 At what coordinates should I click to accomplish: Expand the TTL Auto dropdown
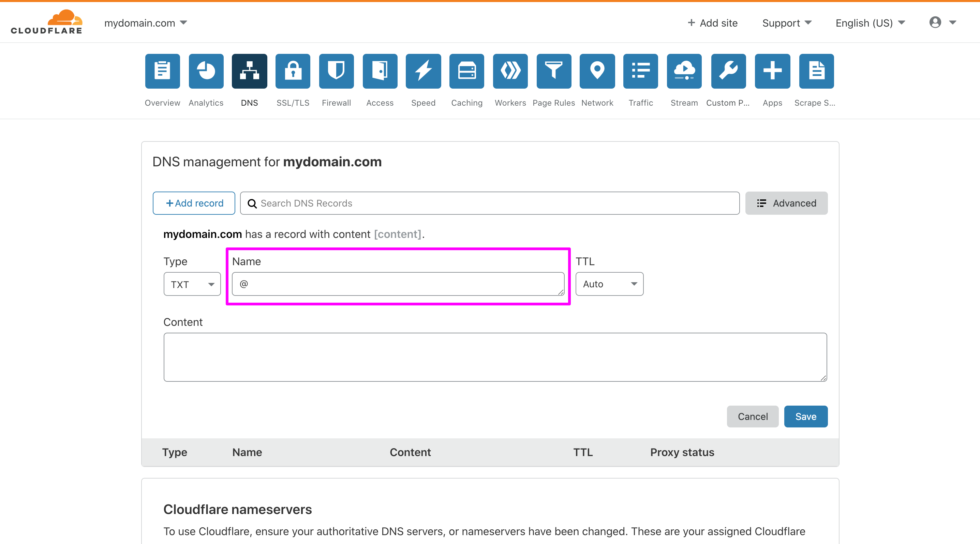pyautogui.click(x=607, y=283)
